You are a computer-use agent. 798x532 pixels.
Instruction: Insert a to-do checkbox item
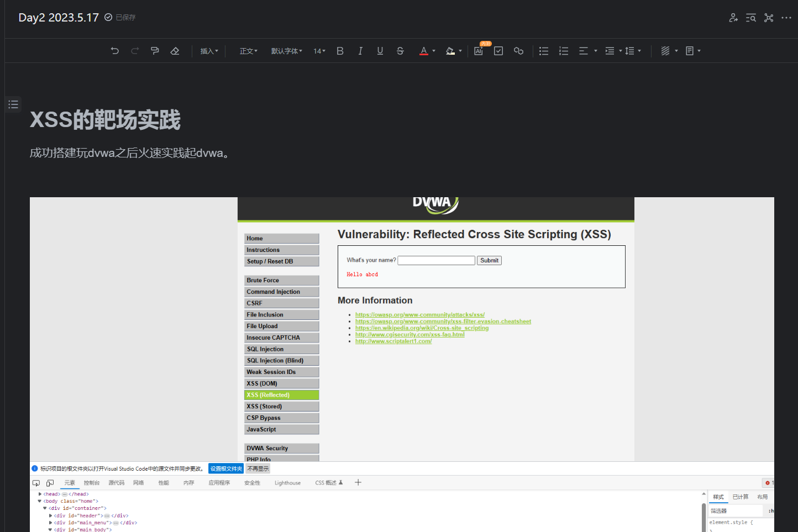tap(498, 51)
